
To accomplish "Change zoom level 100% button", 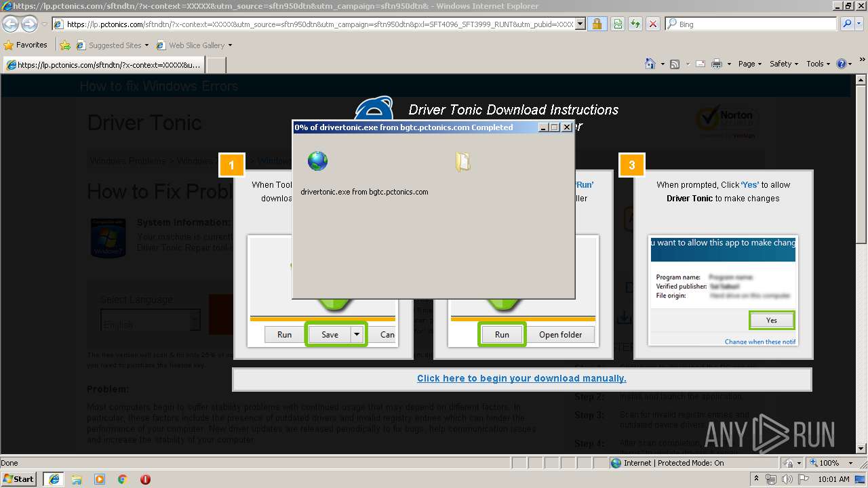I will tap(824, 463).
